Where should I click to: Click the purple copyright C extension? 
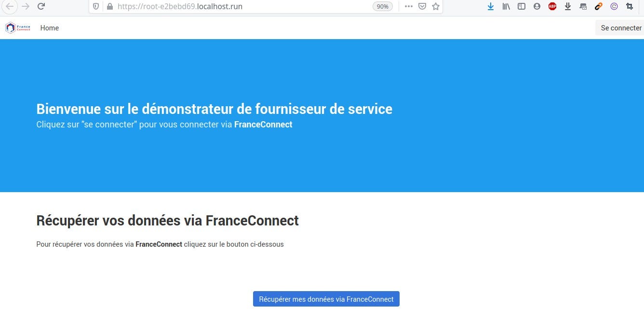click(x=614, y=6)
